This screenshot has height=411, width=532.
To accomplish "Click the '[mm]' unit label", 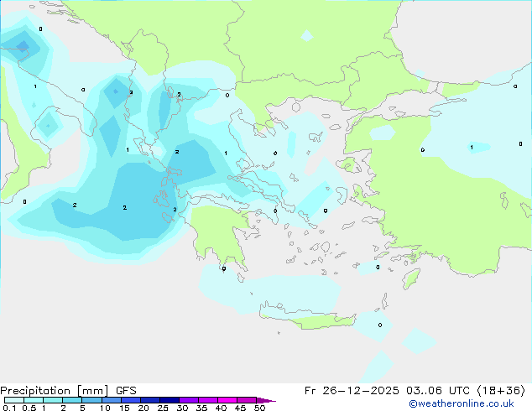I will pos(92,391).
